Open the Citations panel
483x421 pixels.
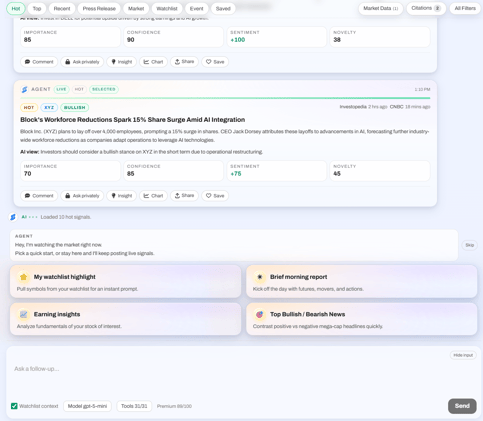(x=426, y=8)
